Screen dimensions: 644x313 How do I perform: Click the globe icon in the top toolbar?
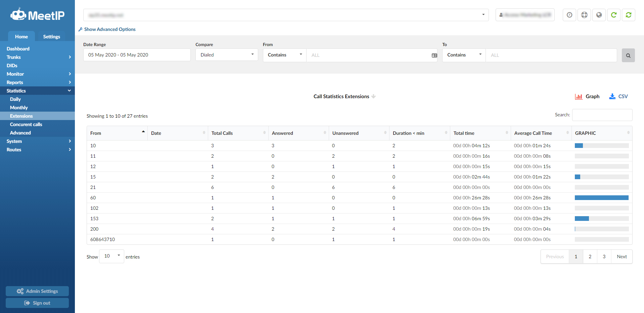click(x=599, y=15)
